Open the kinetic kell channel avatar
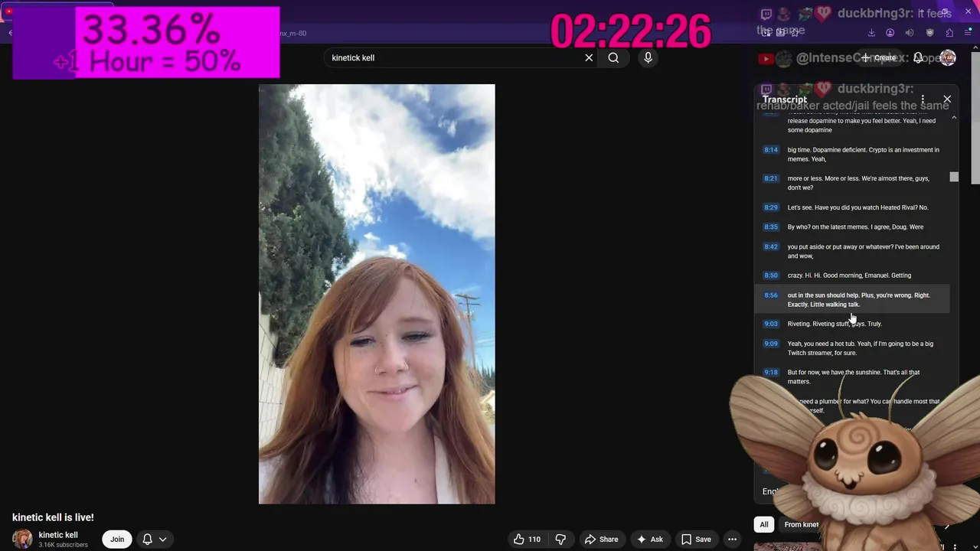 tap(22, 539)
